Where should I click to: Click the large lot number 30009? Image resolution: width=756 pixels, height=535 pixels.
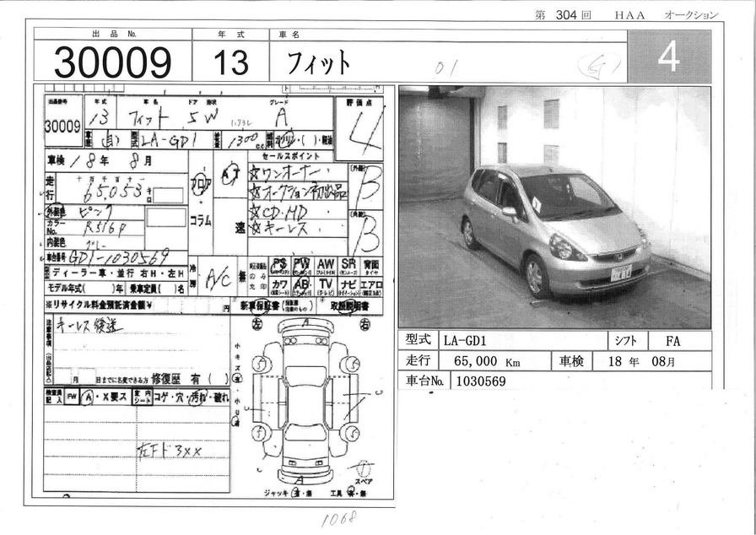112,62
